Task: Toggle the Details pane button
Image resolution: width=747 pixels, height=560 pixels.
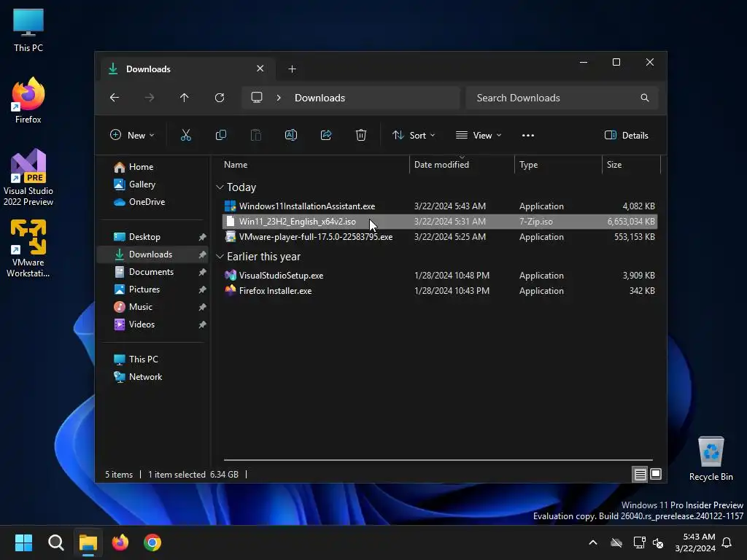Action: (x=626, y=135)
